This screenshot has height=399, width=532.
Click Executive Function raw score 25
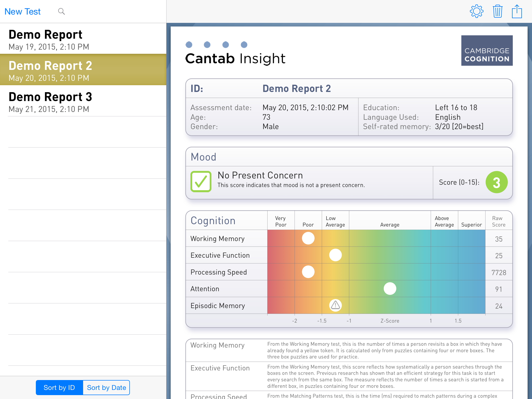[499, 256]
